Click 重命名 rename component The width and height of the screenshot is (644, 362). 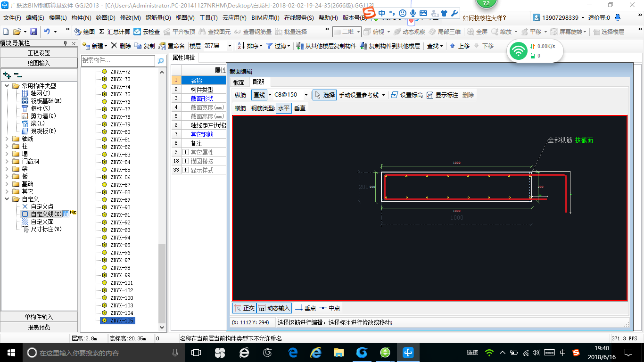172,46
